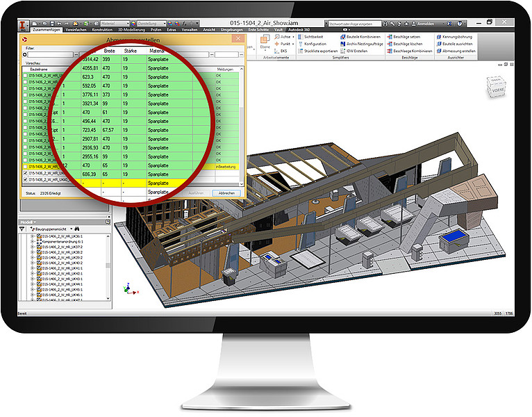
Task: Click the binoculars search icon in title bar
Action: (385, 24)
